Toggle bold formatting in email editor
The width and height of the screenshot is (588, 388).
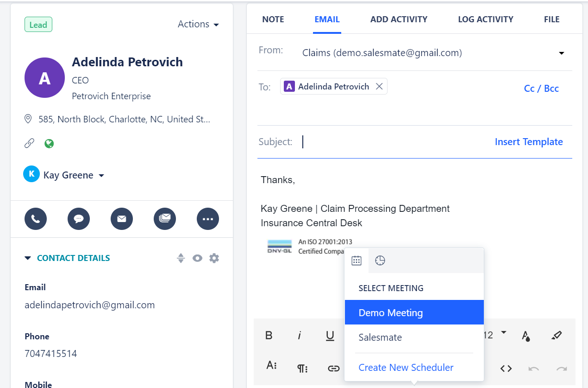point(269,335)
